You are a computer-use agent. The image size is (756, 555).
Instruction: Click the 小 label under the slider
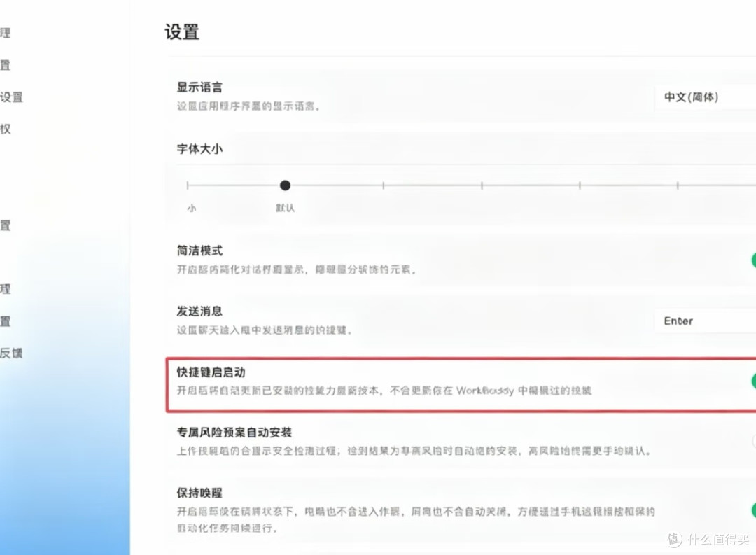[192, 209]
